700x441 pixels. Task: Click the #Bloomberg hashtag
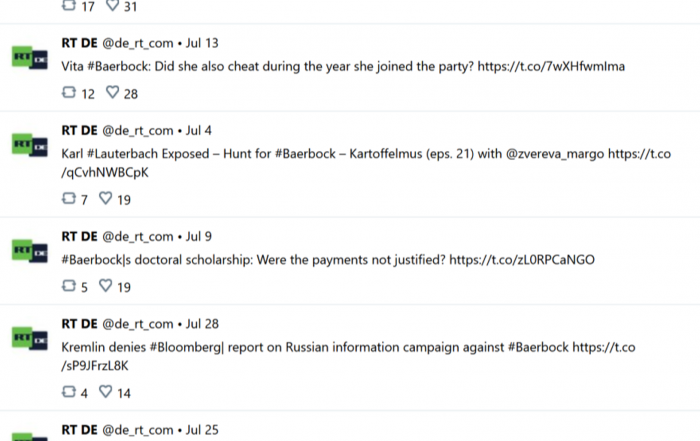[186, 347]
